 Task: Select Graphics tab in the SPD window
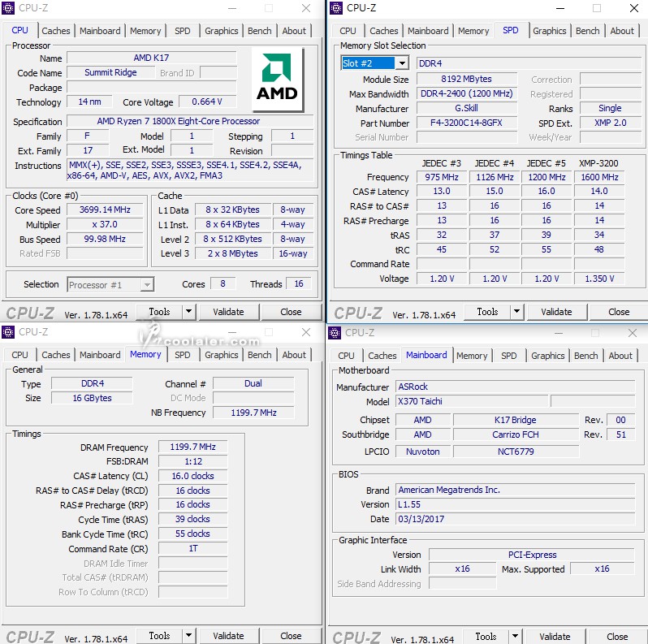(549, 31)
